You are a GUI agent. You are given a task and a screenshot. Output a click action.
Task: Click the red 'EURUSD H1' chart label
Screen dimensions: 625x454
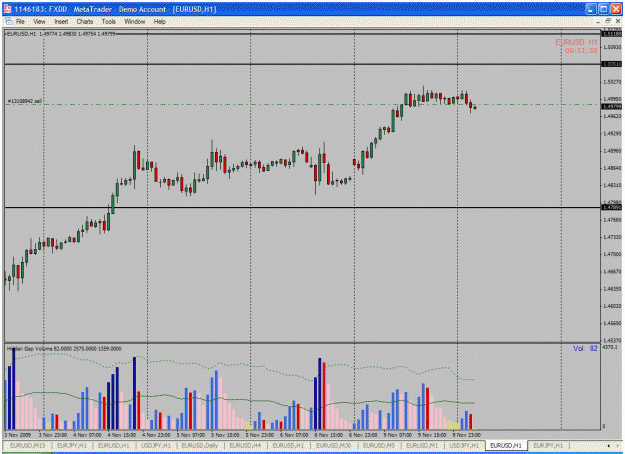coord(576,42)
